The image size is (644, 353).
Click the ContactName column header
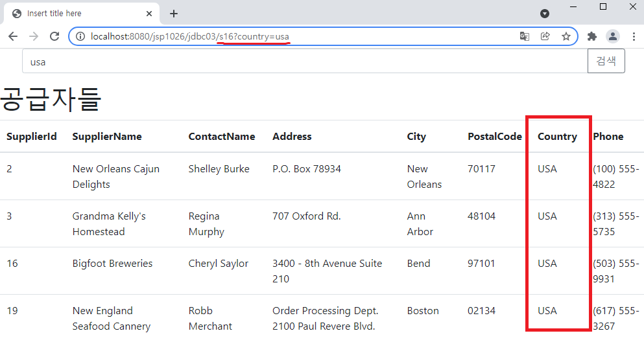point(222,137)
